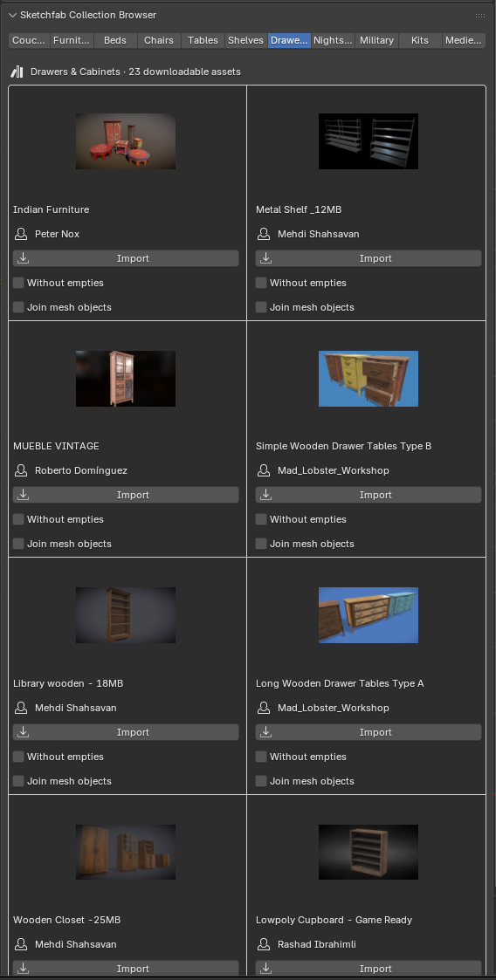Click the download icon on Metal Shelf Import
496x980 pixels.
pyautogui.click(x=265, y=258)
